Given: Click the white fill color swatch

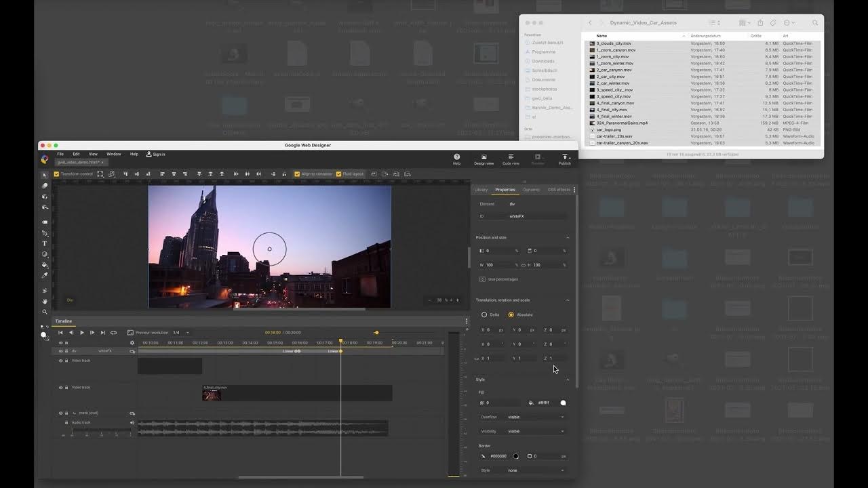Looking at the screenshot, I should 563,403.
